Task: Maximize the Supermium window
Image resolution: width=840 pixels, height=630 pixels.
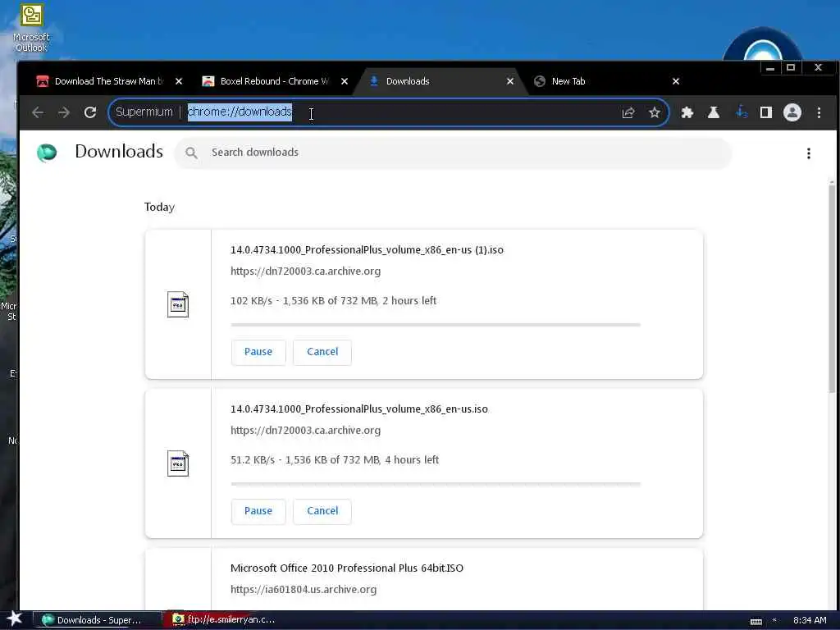Action: pyautogui.click(x=791, y=68)
